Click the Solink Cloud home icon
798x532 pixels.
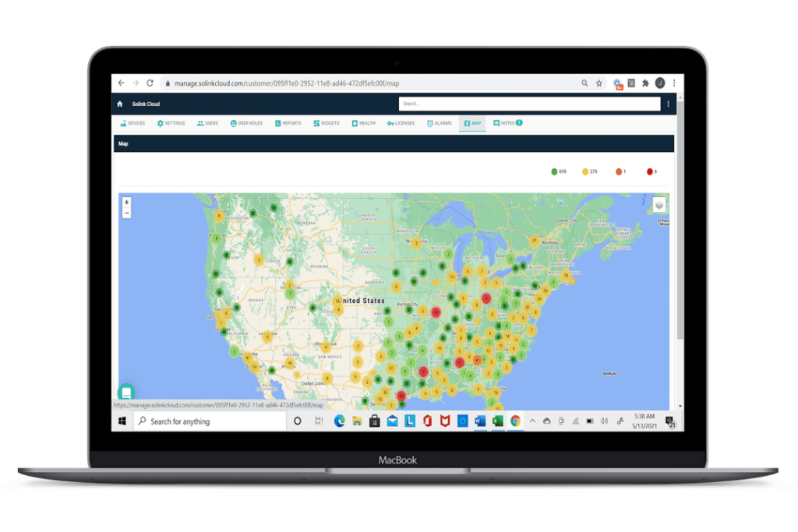click(x=120, y=104)
